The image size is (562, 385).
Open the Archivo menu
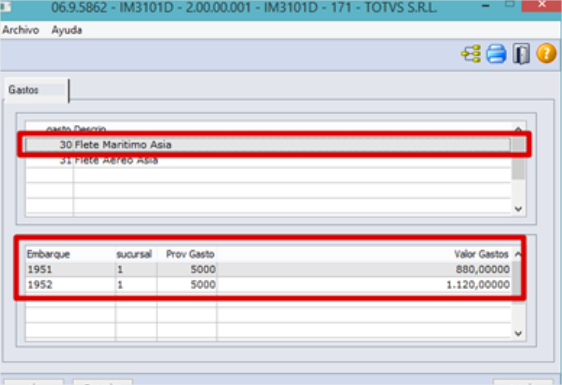[x=20, y=30]
